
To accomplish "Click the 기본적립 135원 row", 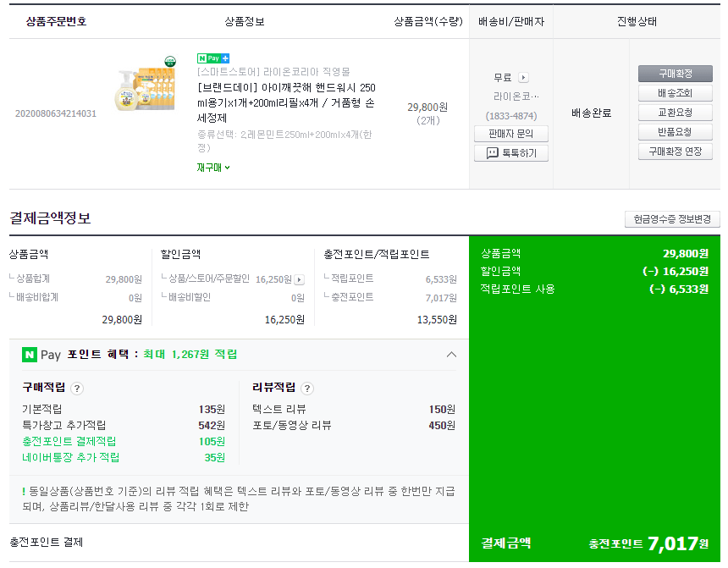I will pyautogui.click(x=124, y=409).
